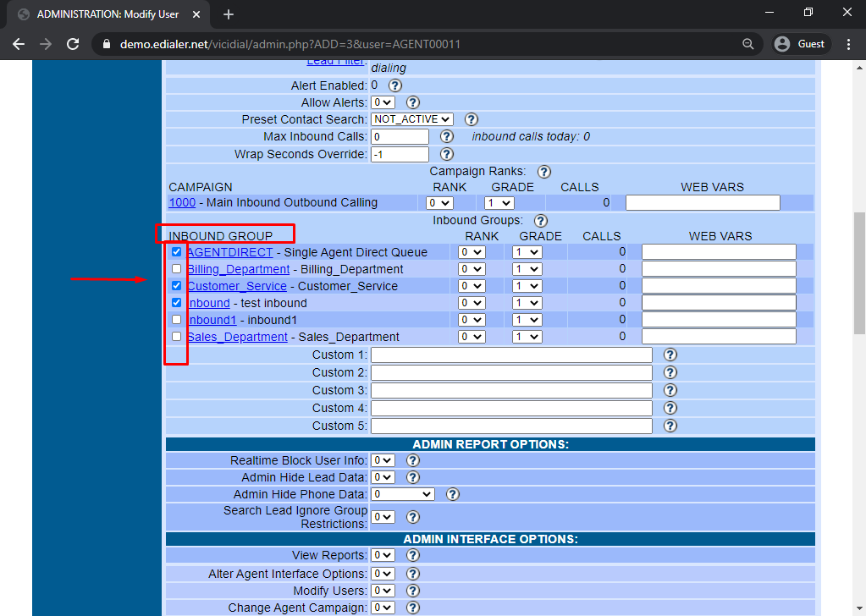Uncheck the Customer_Service inbound group

click(176, 286)
